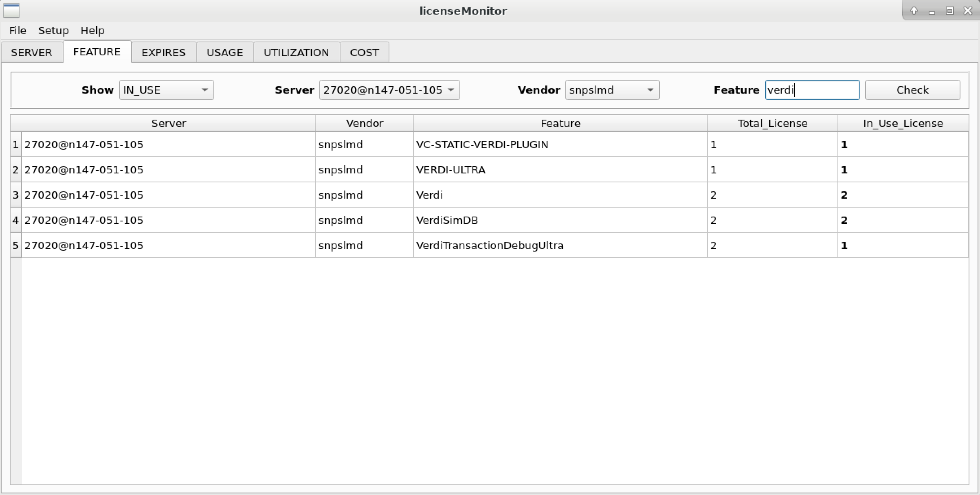Image resolution: width=980 pixels, height=495 pixels.
Task: Focus the Feature input containing verdi
Action: (812, 90)
